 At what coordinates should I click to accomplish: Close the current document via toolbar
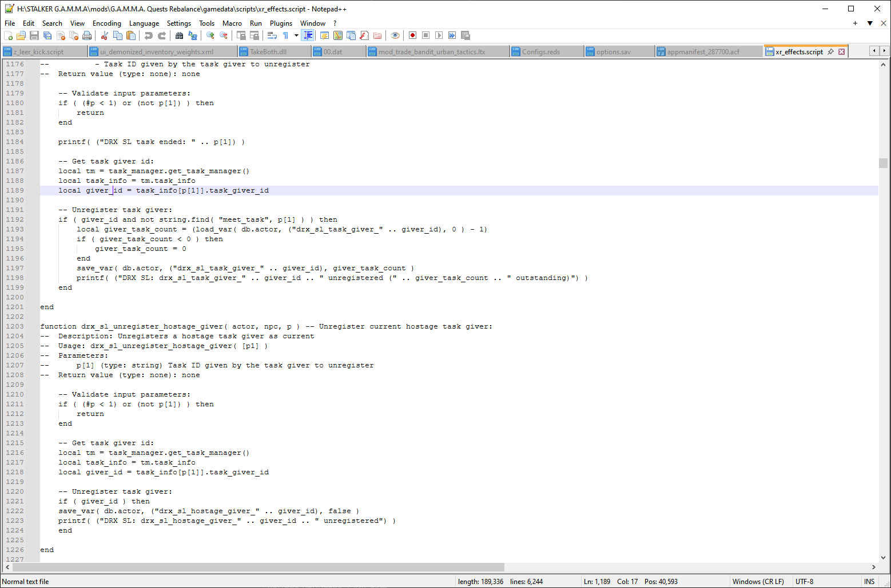point(61,35)
